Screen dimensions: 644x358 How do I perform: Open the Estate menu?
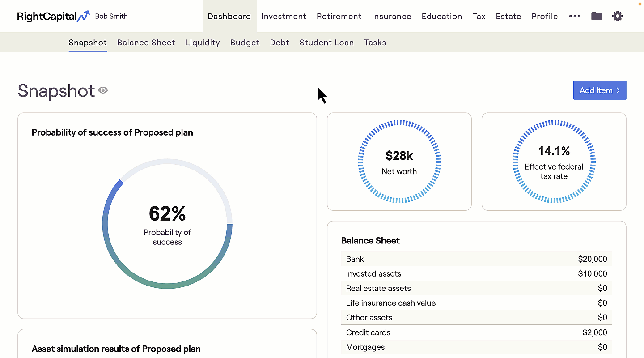(508, 17)
